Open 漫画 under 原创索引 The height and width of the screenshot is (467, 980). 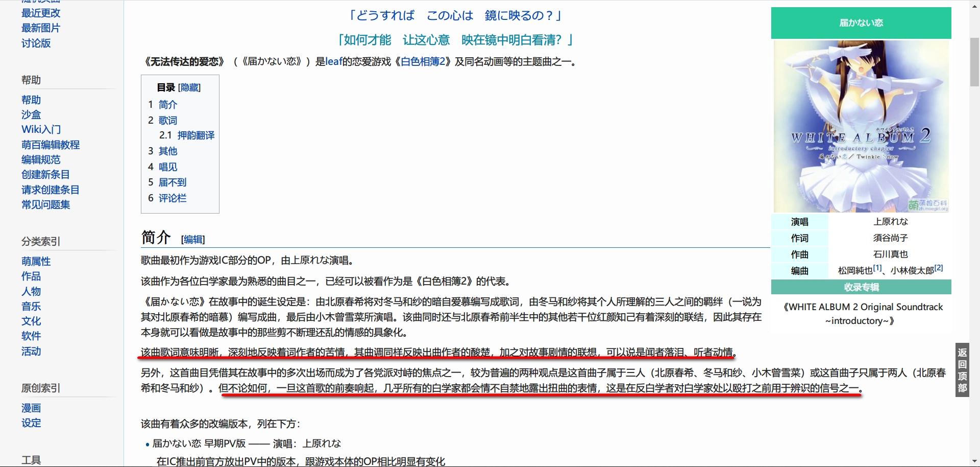31,408
